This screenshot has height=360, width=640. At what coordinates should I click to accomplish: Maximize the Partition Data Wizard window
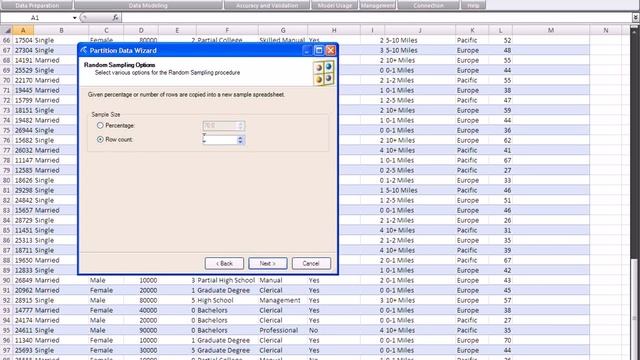[x=319, y=50]
